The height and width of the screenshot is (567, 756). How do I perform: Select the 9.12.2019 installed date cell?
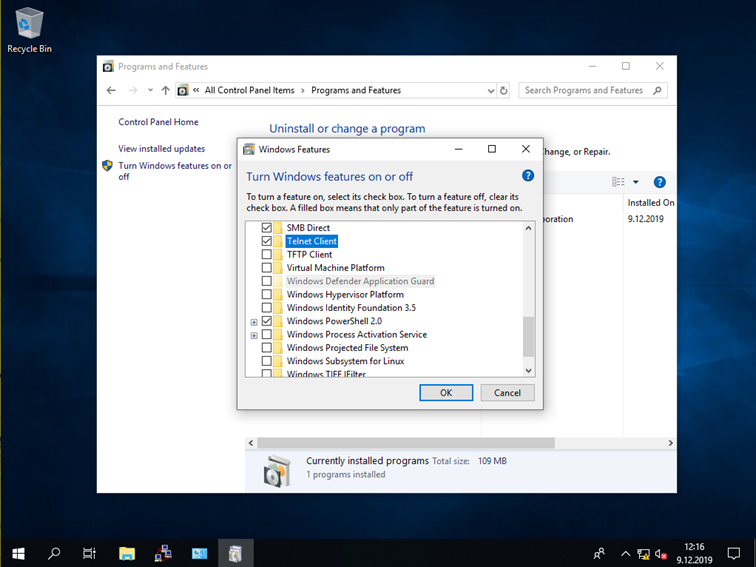[646, 219]
